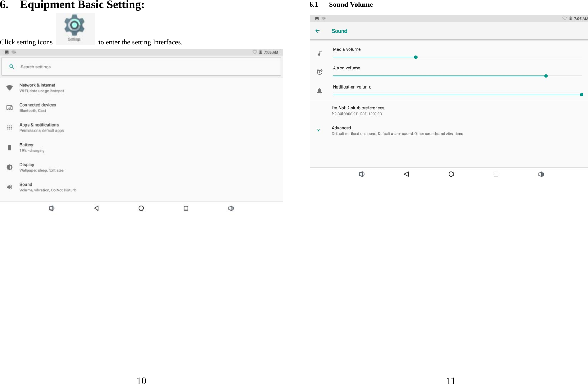Open Connected devices via Bluetooth icon
This screenshot has height=384, width=588.
pyautogui.click(x=10, y=107)
